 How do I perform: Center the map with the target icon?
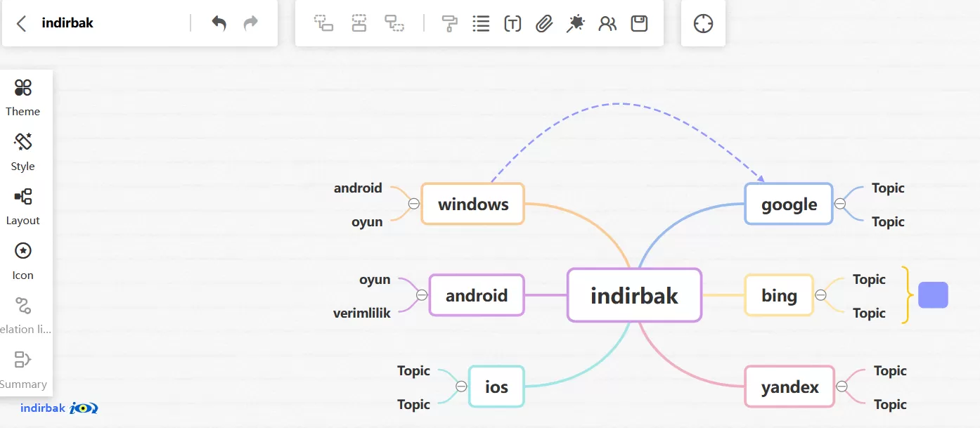pyautogui.click(x=703, y=23)
